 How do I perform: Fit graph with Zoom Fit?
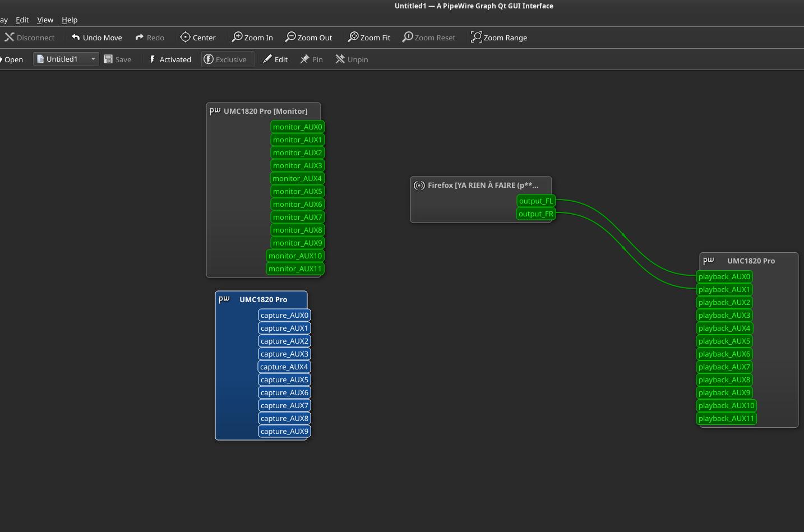pyautogui.click(x=369, y=38)
